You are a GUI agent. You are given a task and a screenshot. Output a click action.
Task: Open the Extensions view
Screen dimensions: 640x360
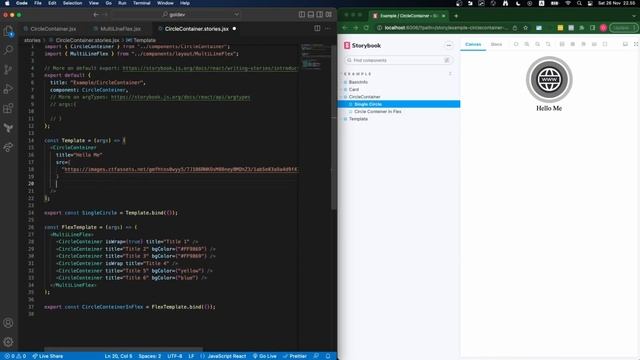[x=8, y=109]
